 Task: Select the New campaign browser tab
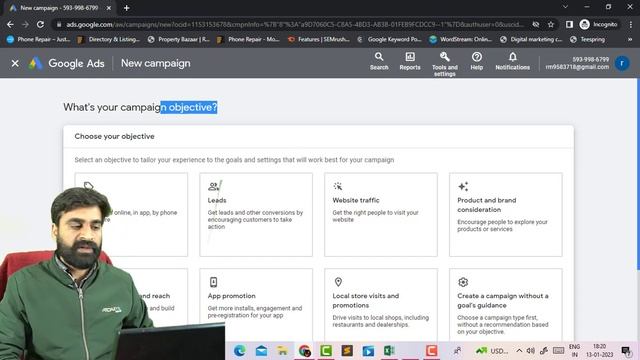point(59,8)
